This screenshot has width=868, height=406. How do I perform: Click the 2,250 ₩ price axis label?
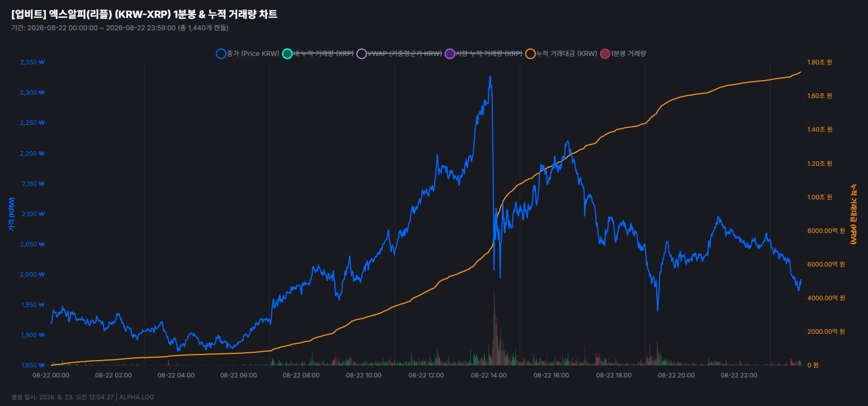coord(32,123)
